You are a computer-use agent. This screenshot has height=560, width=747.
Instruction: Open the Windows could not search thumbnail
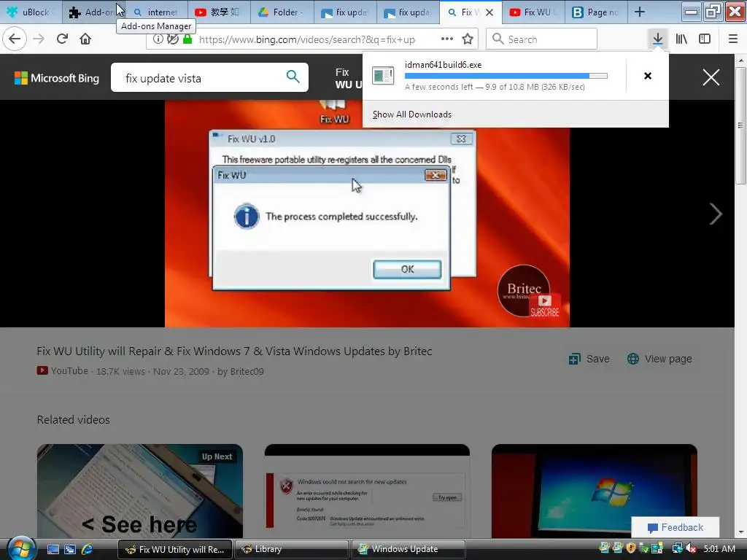coord(368,491)
